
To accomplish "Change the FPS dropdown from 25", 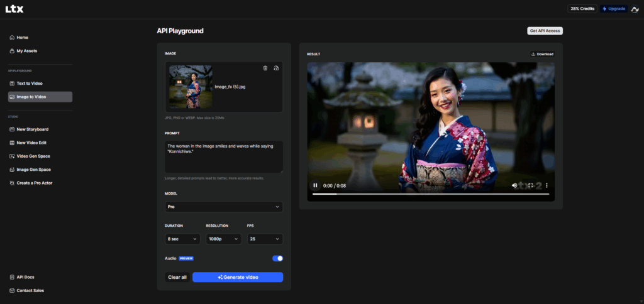I will (x=265, y=239).
